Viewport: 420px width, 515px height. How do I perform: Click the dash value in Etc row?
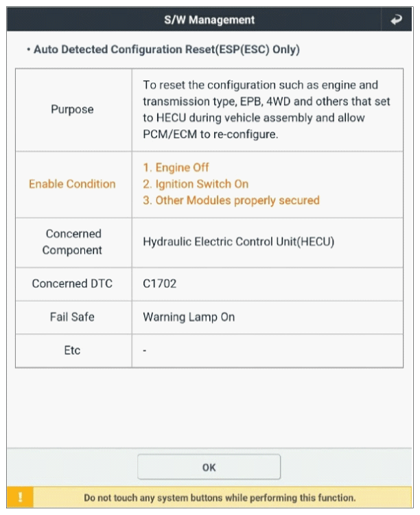[145, 351]
